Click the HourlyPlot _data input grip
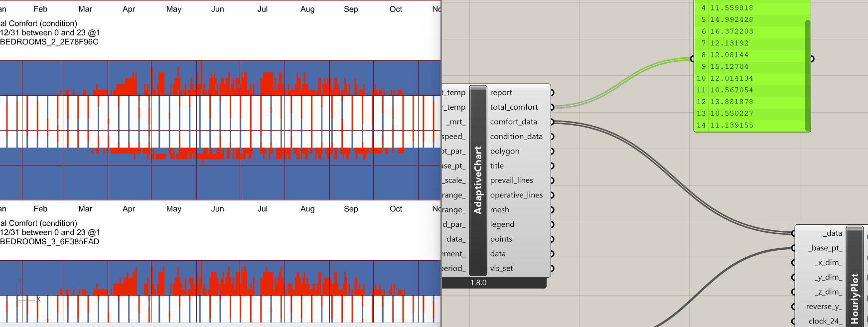 [x=794, y=233]
